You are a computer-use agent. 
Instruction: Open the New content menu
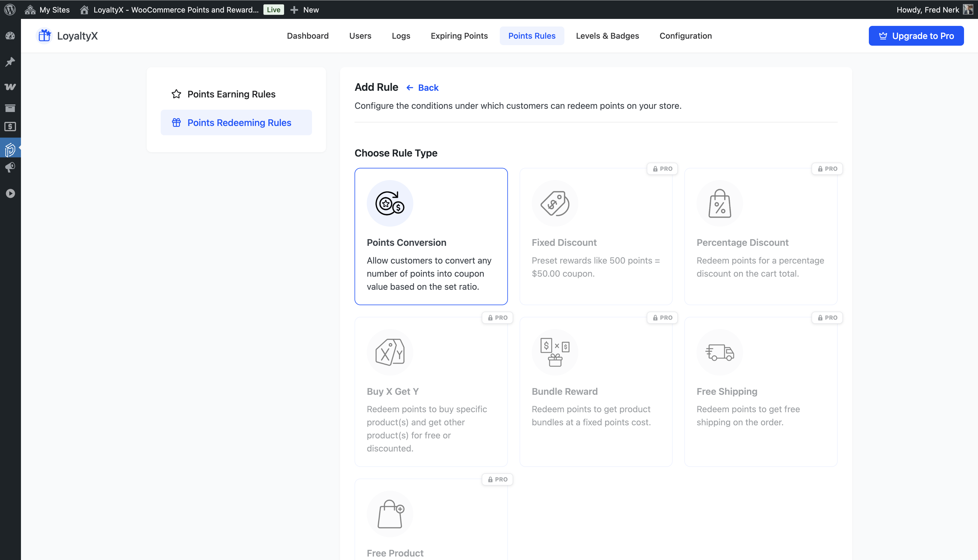[304, 10]
